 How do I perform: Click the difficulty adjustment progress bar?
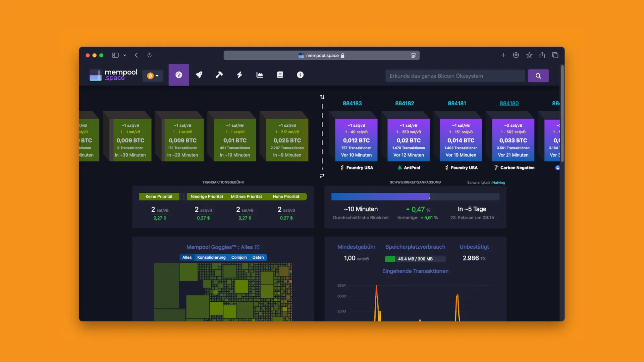[x=415, y=197]
